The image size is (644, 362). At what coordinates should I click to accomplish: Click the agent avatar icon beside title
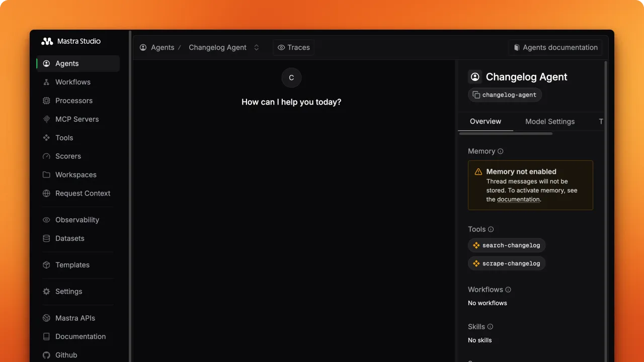click(x=475, y=77)
